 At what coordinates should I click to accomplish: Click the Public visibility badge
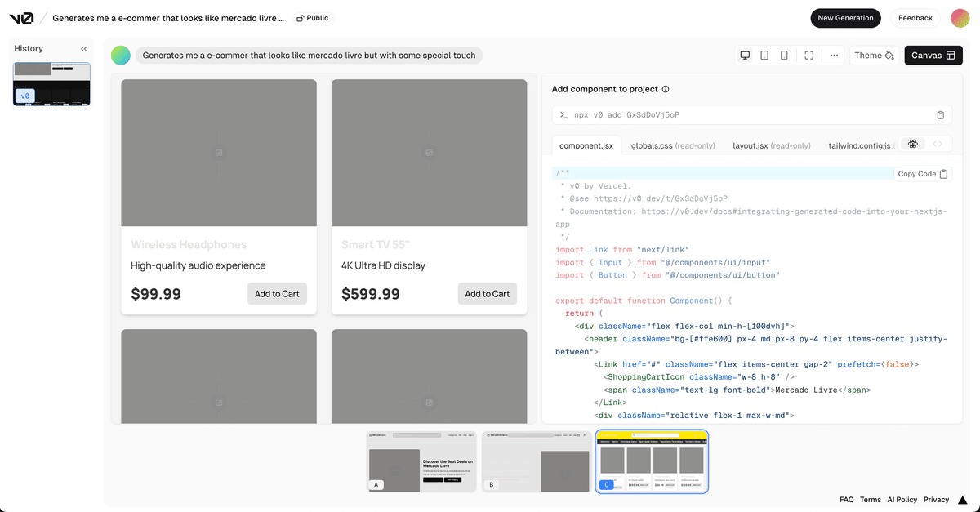pos(312,18)
